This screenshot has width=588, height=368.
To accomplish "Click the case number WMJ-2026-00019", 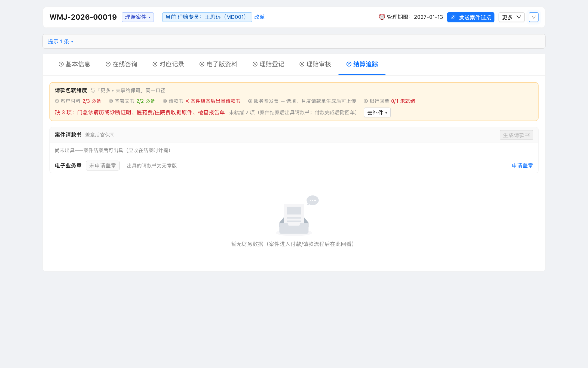I will [83, 17].
